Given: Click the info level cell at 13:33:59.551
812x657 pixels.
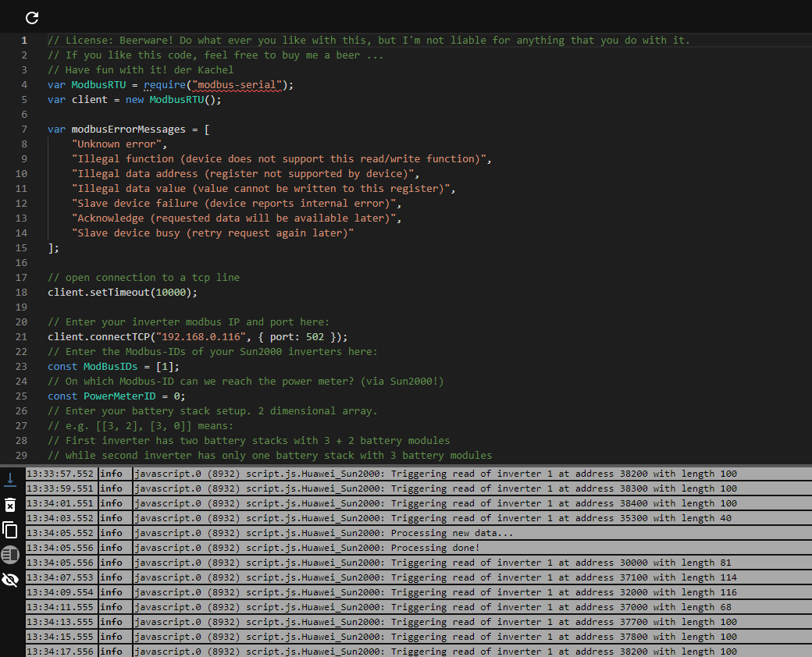Looking at the screenshot, I should click(116, 488).
